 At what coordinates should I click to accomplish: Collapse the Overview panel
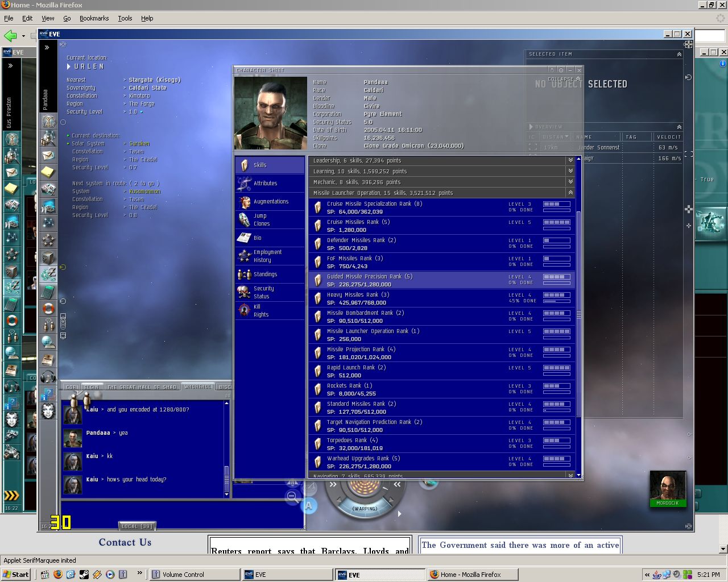click(x=679, y=127)
